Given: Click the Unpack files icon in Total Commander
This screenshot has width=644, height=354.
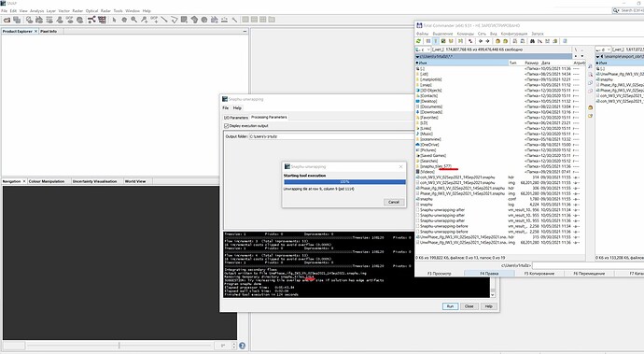Looking at the screenshot, I should 505,41.
